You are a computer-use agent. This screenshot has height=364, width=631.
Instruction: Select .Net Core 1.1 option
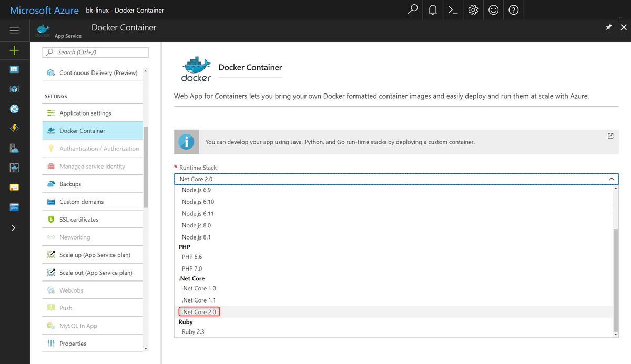coord(393,300)
